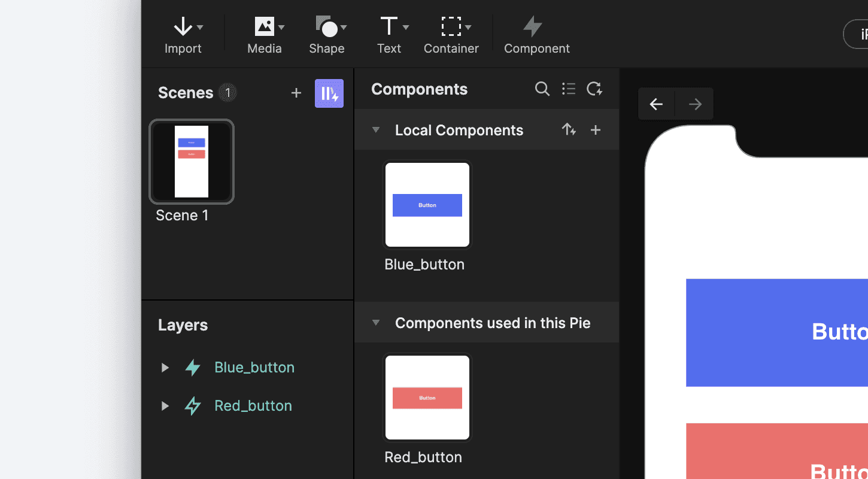Switch Components panel to list view
The width and height of the screenshot is (868, 479).
click(568, 89)
